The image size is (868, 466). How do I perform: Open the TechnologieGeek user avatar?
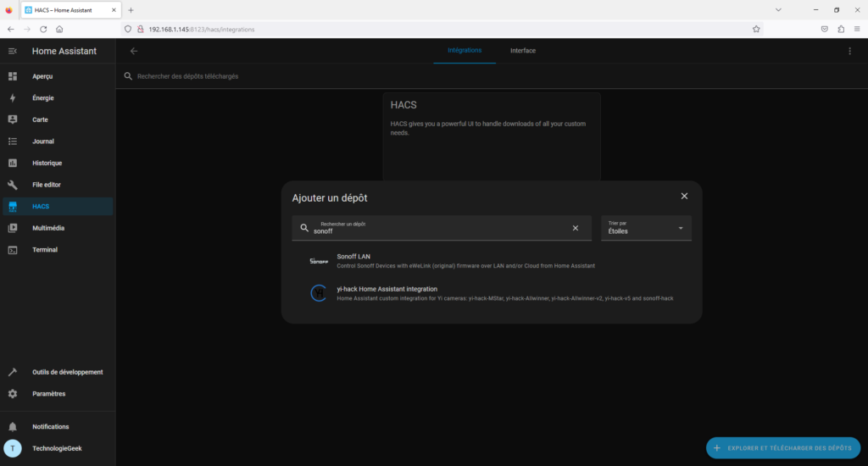point(12,448)
